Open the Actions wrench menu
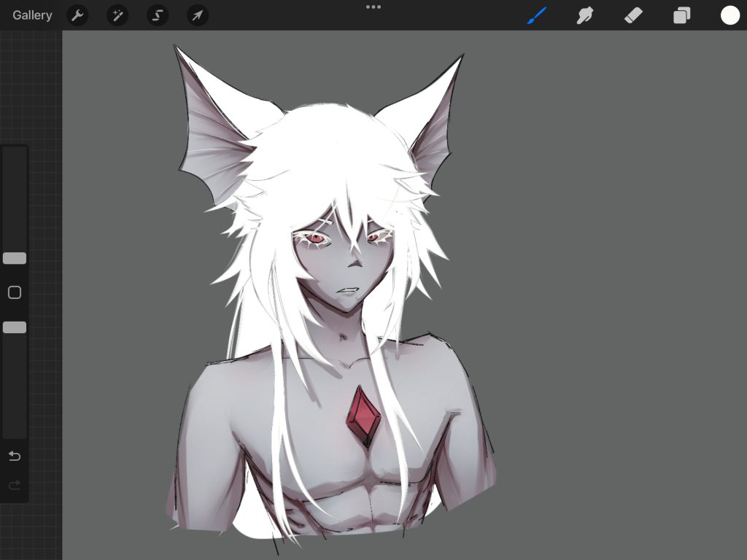This screenshot has width=747, height=560. pyautogui.click(x=77, y=15)
